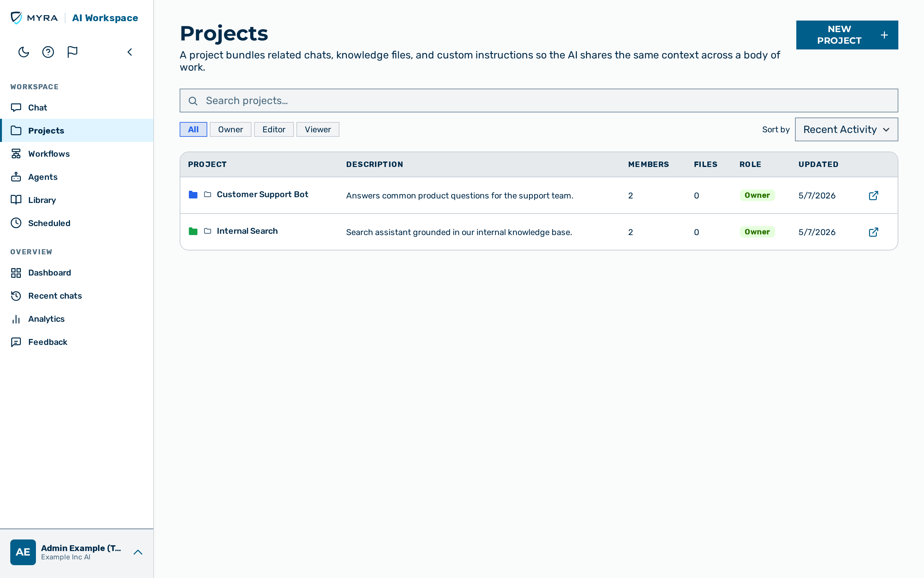Image resolution: width=924 pixels, height=578 pixels.
Task: Click the AE user avatar
Action: (23, 552)
